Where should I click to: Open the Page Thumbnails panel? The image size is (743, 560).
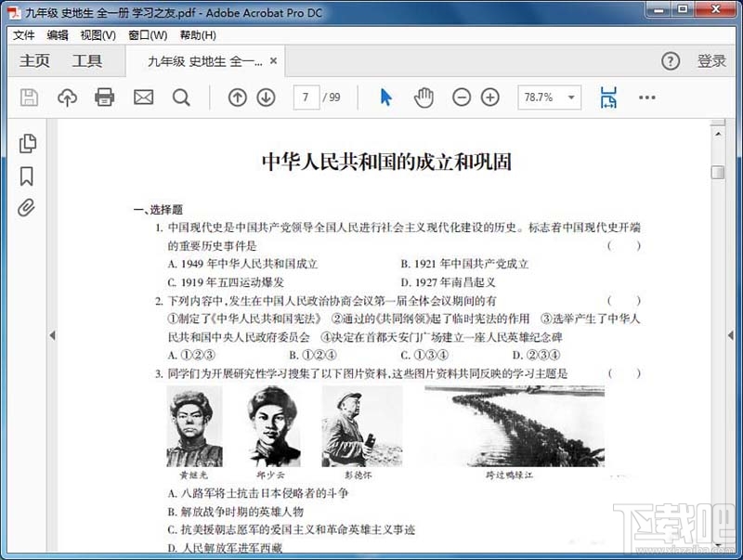tap(27, 144)
